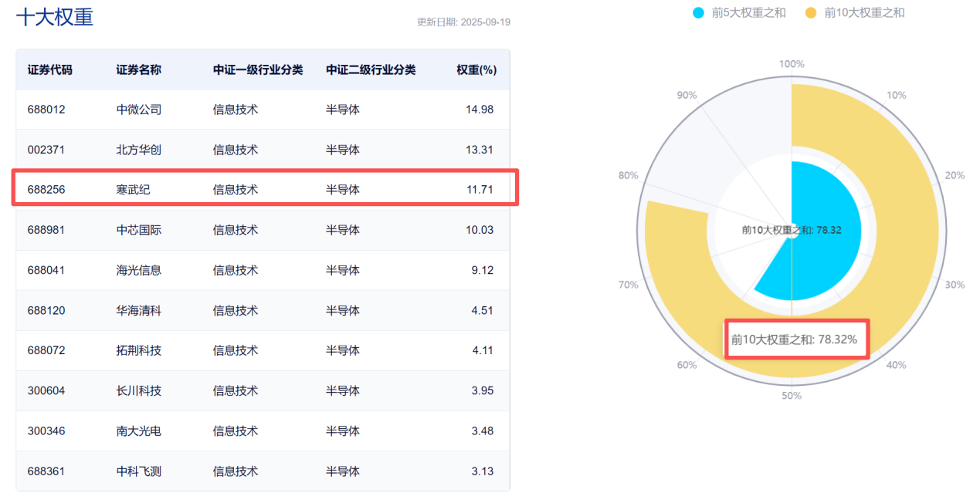Sort by the 权重(%) column header
The image size is (980, 493).
[476, 69]
